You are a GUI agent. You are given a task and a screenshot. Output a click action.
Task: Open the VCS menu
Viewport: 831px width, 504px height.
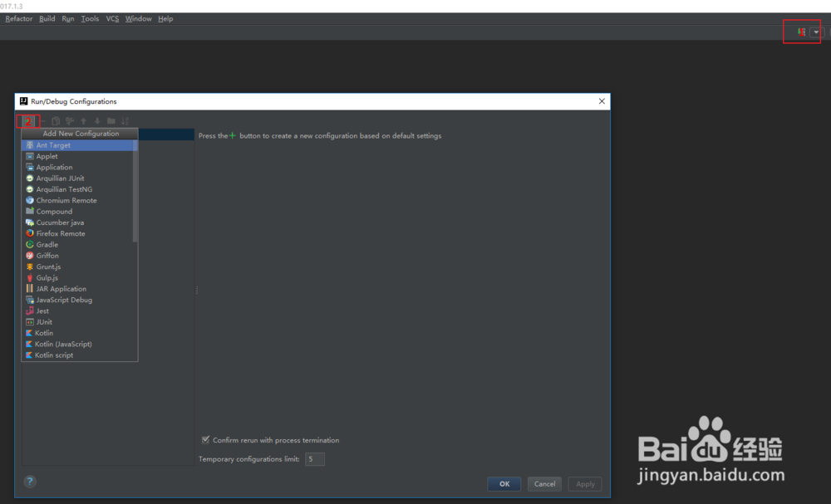[112, 18]
